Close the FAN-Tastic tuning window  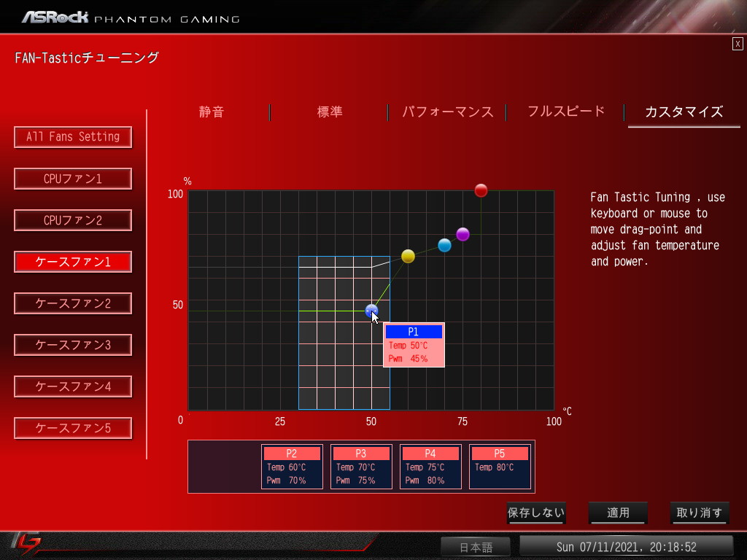(x=738, y=44)
